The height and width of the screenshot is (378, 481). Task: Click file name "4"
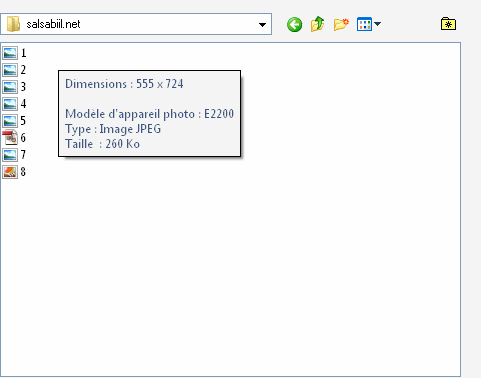click(23, 104)
